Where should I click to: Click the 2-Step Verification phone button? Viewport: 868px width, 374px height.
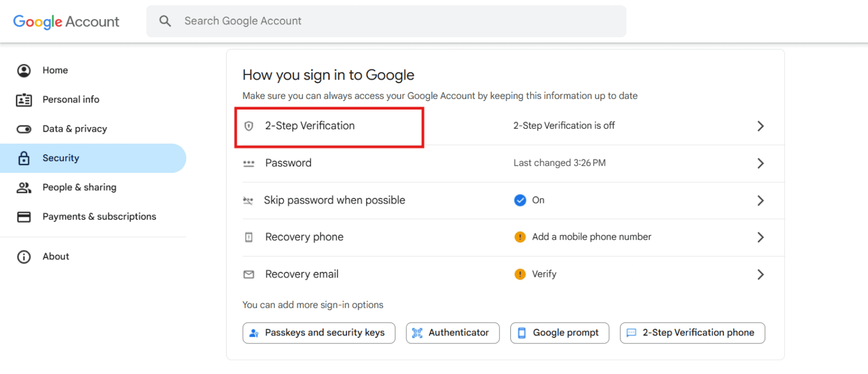pyautogui.click(x=692, y=333)
